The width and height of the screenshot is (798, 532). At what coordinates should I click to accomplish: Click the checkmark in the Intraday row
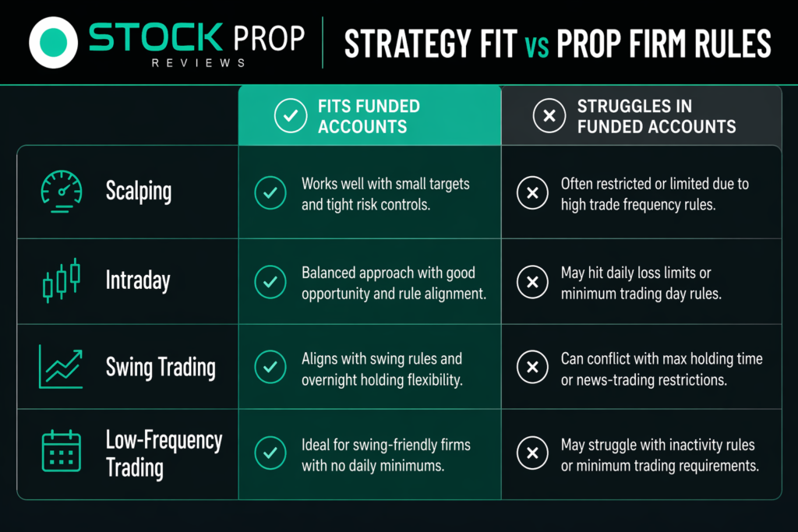click(x=270, y=282)
